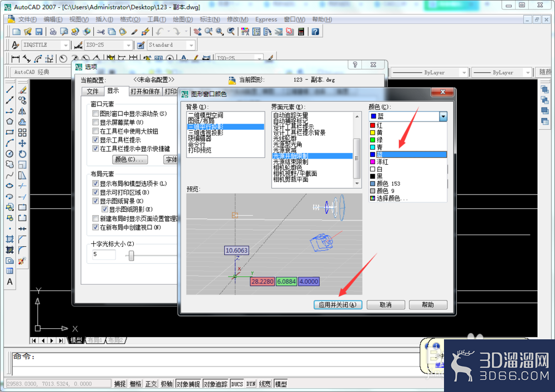Screen dimensions: 555x392
Task: Select 光源结束限制 in 界面元素 list
Action: pos(312,162)
